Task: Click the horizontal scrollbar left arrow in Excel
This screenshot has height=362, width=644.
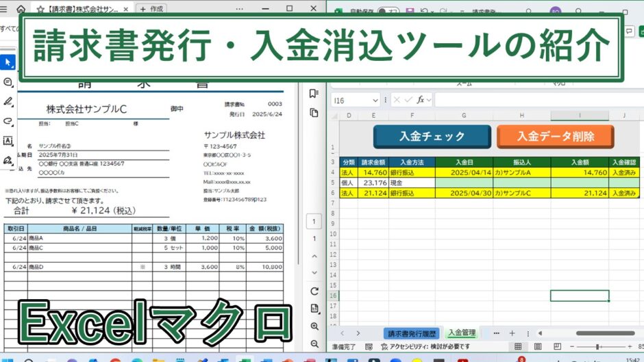Action: (540, 333)
